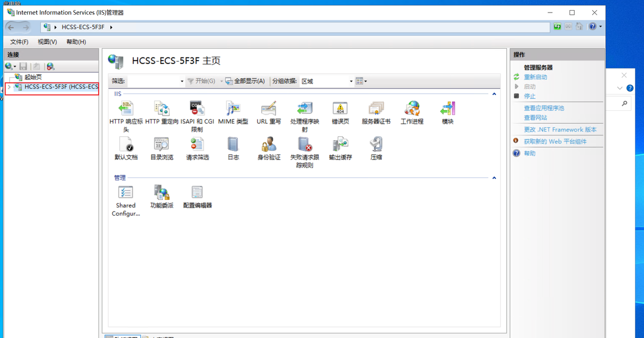The image size is (644, 338).
Task: Open the 错误页 feature icon
Action: (341, 108)
